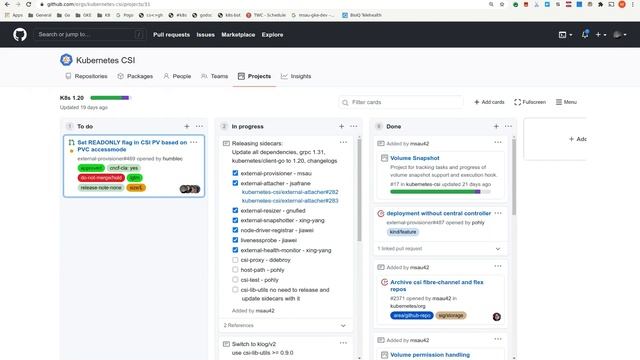Screen dimensions: 640x360
Task: Open options for the Switch to klog/v2 card
Action: click(343, 343)
